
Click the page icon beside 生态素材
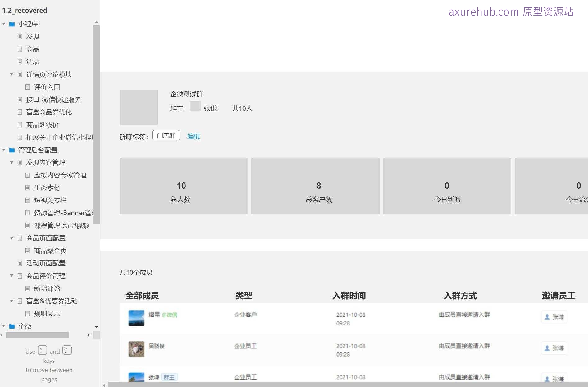pyautogui.click(x=28, y=187)
